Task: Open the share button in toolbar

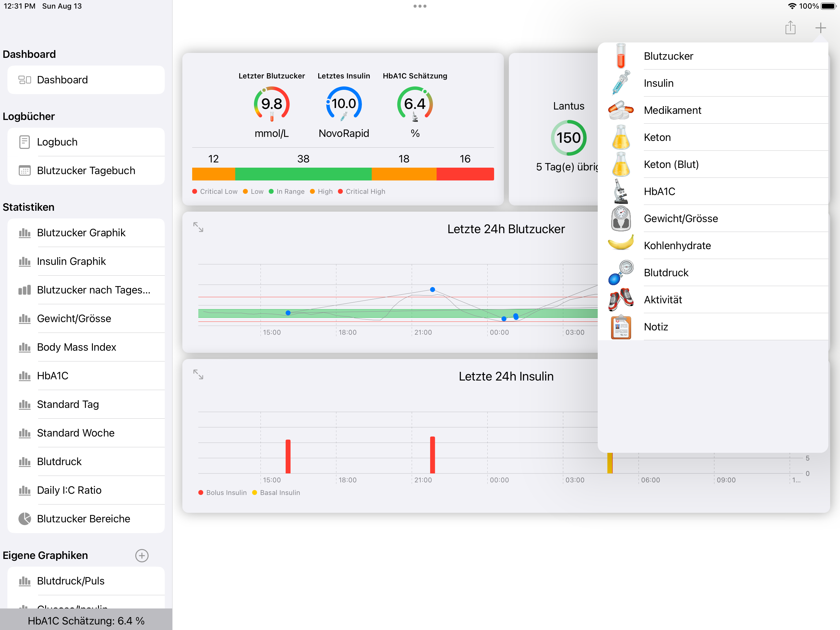Action: 790,28
